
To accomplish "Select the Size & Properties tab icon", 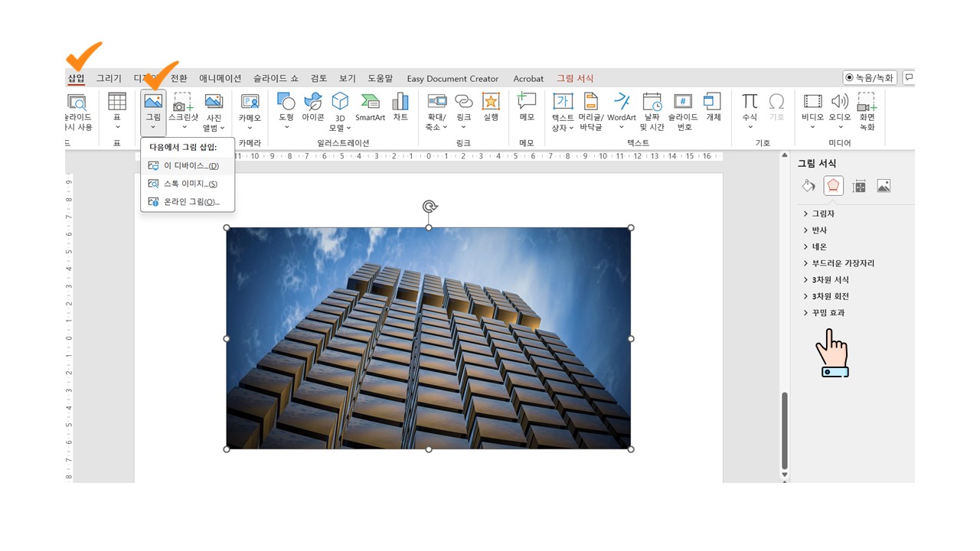I will pyautogui.click(x=859, y=186).
